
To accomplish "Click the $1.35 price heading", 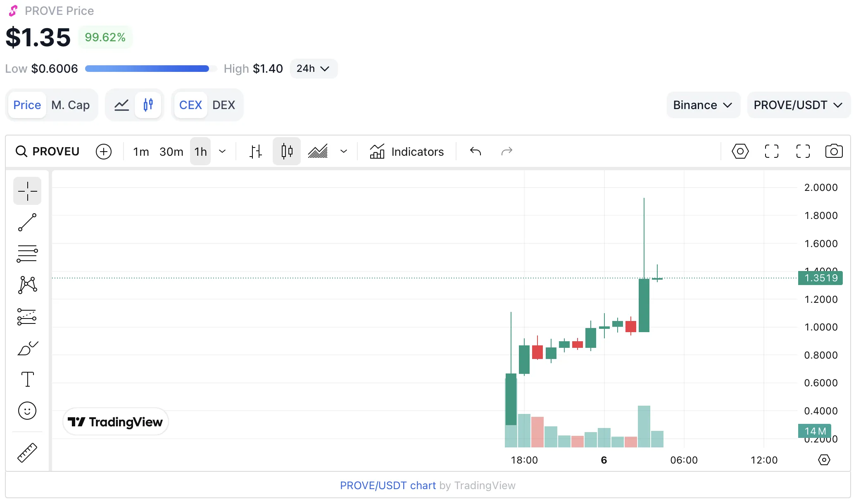I will tap(38, 37).
